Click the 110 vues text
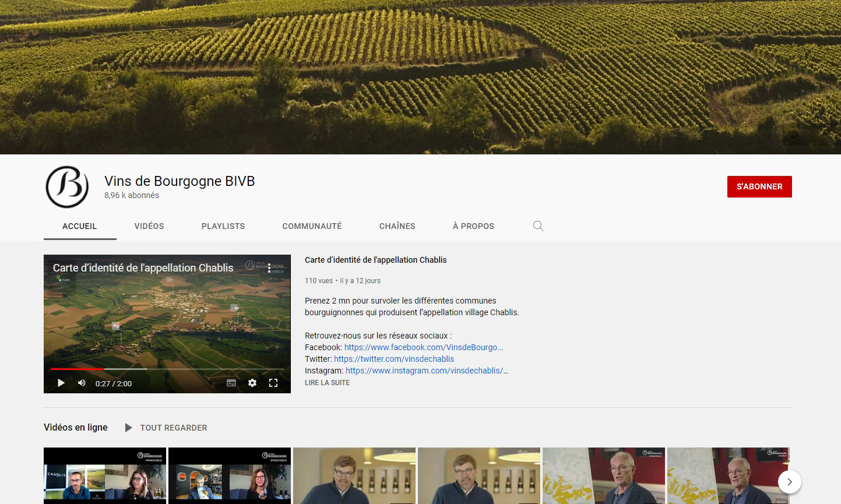The width and height of the screenshot is (841, 504). point(319,281)
